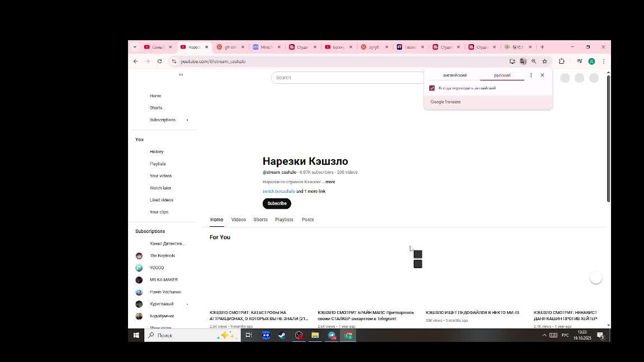Select русский tab in Translate popup
Screen dimensions: 644x362
point(502,75)
